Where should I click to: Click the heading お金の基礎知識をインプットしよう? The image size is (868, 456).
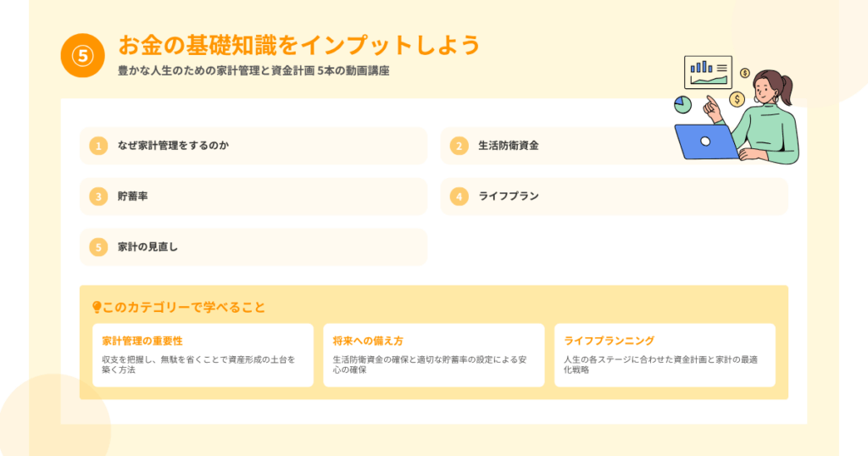tap(298, 44)
